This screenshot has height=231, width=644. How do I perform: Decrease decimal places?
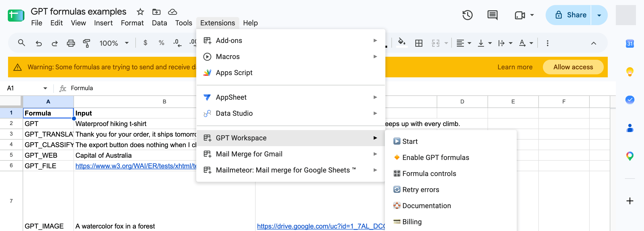(x=177, y=43)
